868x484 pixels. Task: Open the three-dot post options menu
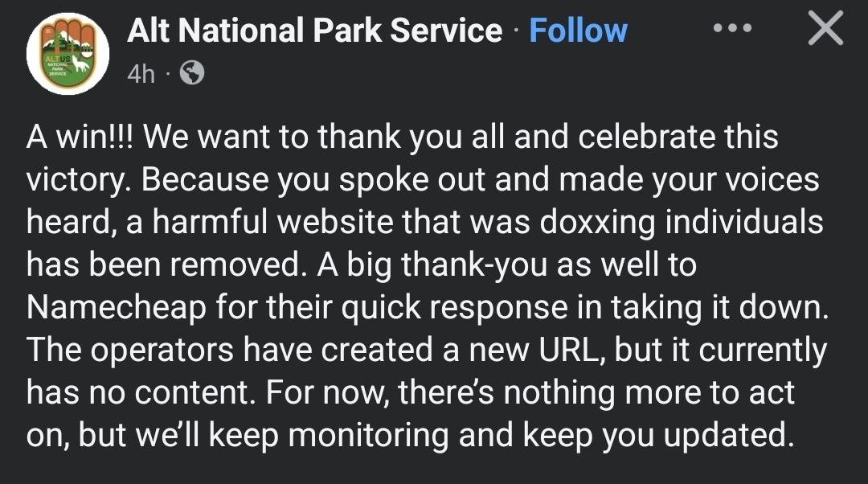pyautogui.click(x=732, y=27)
